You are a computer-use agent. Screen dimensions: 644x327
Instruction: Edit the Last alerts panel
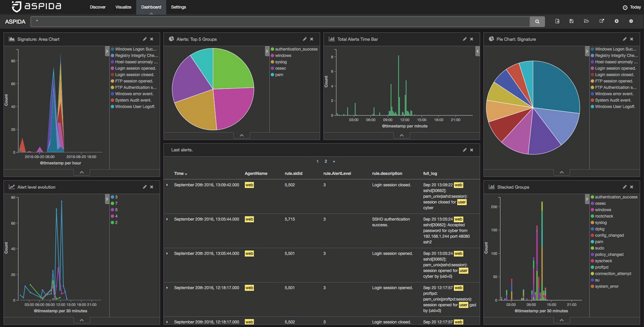[x=465, y=150]
